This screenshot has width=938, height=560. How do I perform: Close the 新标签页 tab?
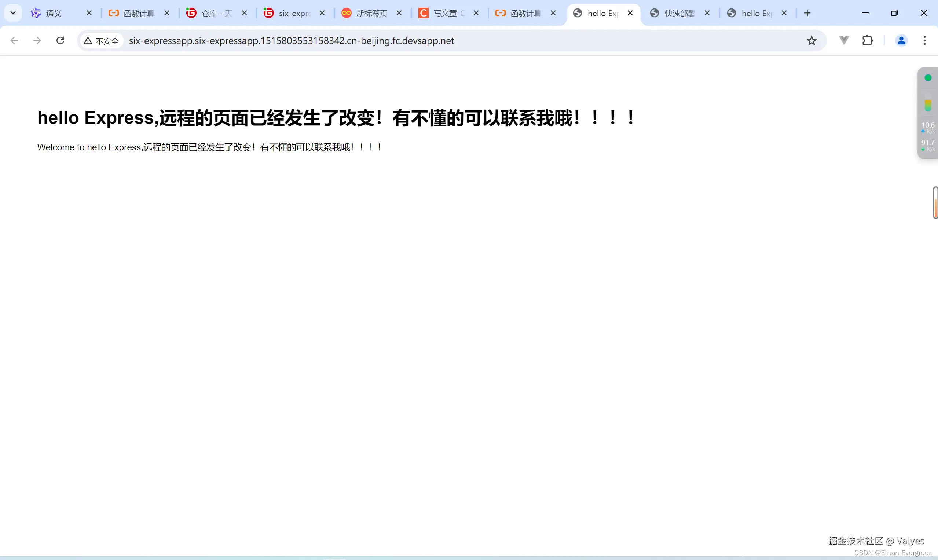pos(399,13)
